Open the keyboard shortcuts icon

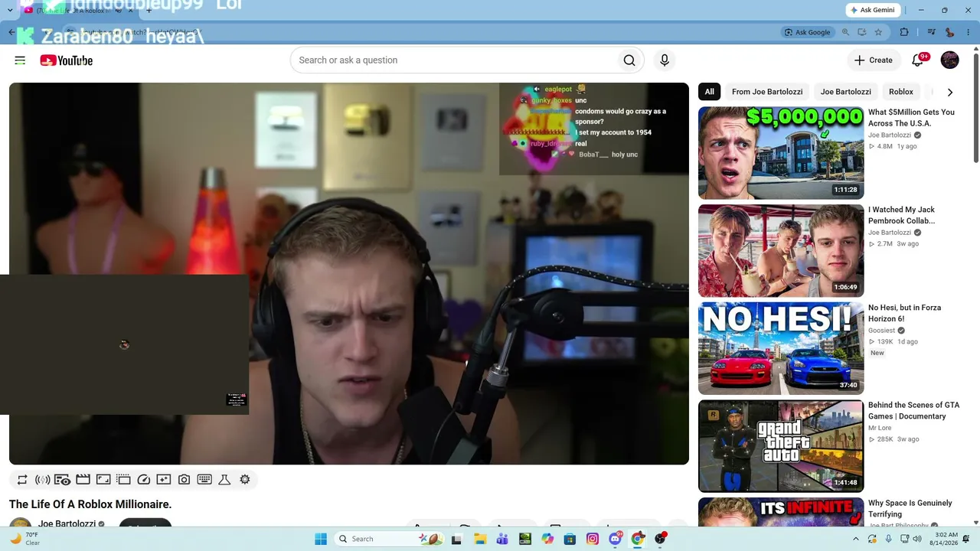[204, 480]
